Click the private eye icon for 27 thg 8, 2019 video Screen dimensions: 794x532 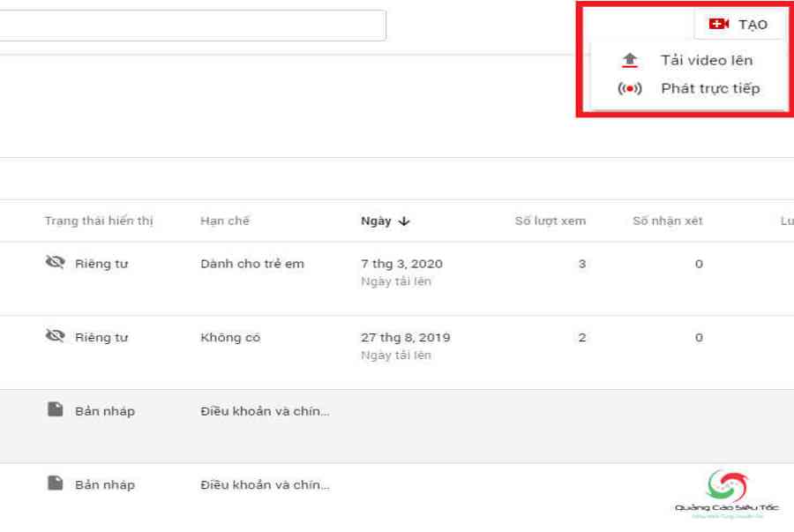pyautogui.click(x=56, y=337)
